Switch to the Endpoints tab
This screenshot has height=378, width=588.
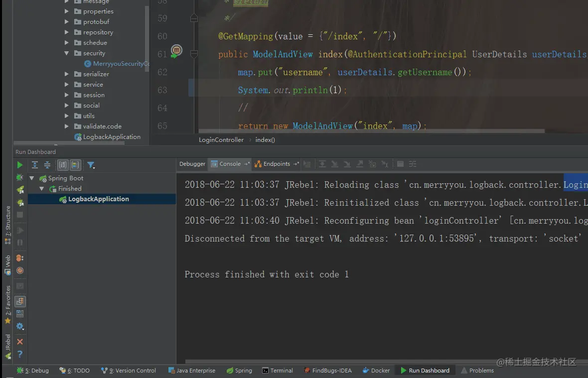pyautogui.click(x=277, y=164)
